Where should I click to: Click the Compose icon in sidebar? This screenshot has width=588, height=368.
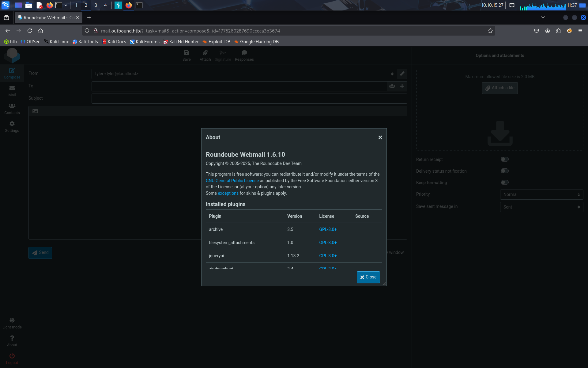click(12, 73)
